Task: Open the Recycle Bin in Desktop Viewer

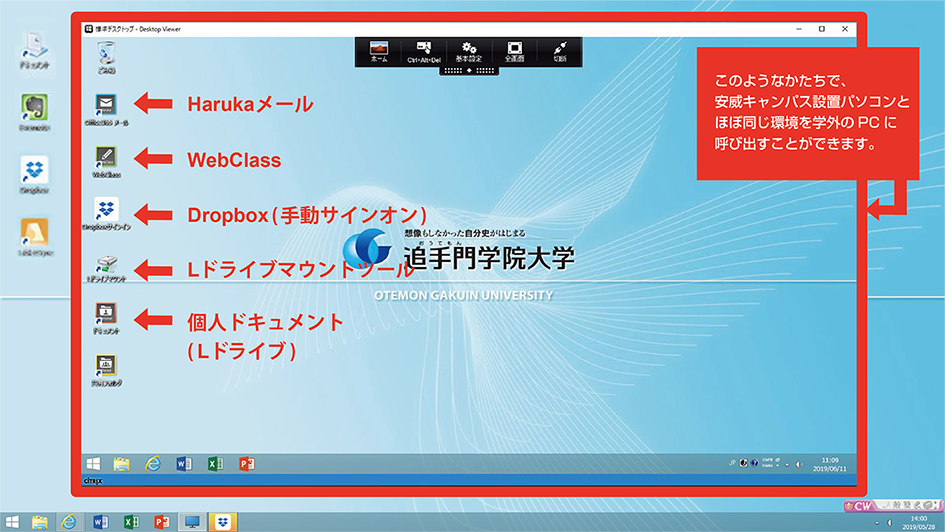Action: pos(106,57)
